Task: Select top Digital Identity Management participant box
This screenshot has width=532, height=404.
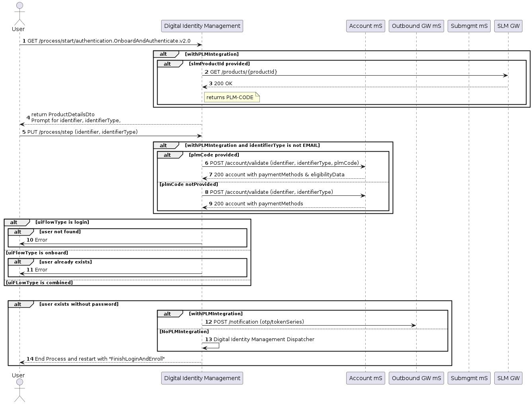Action: (202, 26)
